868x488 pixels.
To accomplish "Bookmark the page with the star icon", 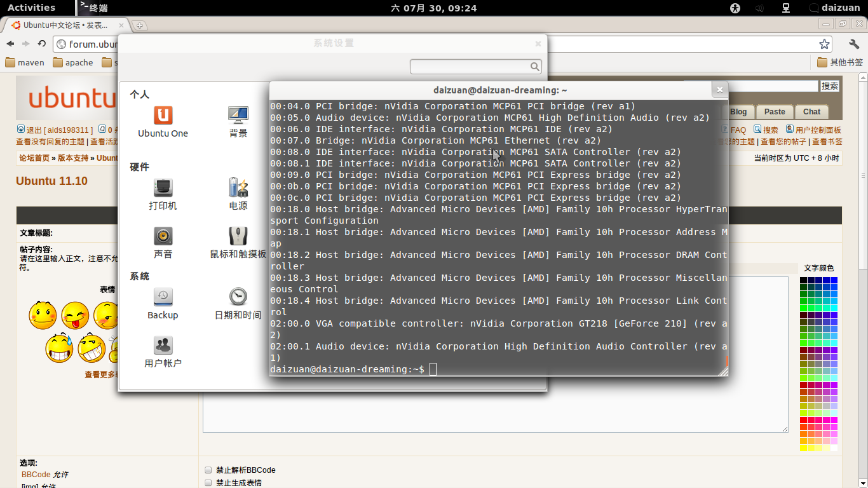I will point(824,44).
